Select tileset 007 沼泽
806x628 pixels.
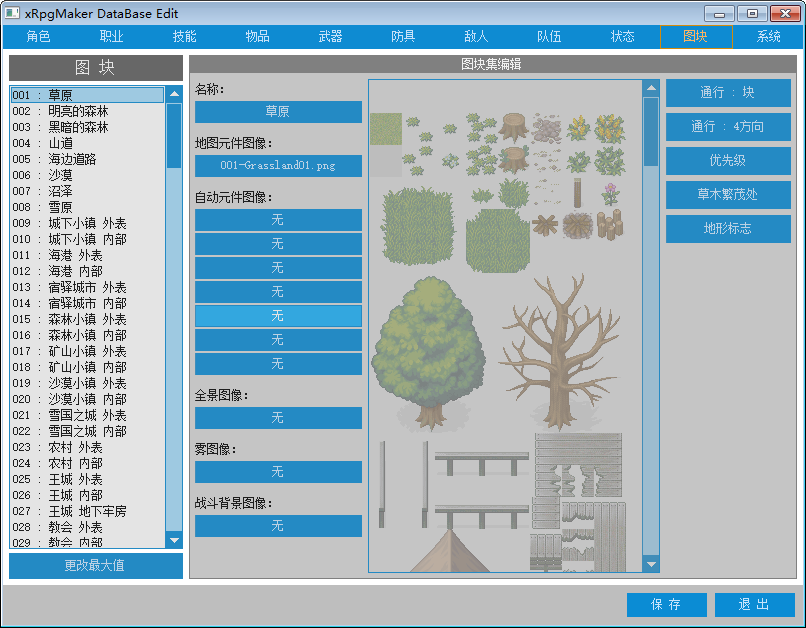pos(87,191)
